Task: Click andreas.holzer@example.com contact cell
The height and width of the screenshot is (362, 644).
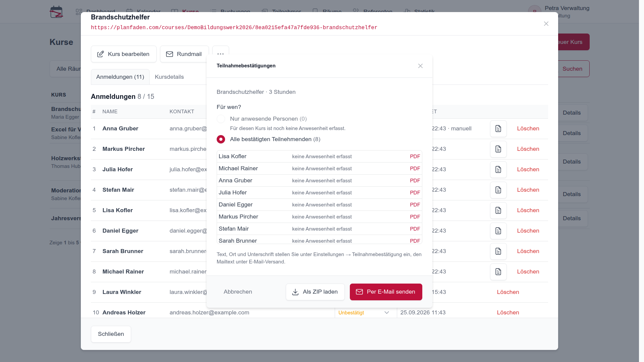Action: [x=209, y=313]
